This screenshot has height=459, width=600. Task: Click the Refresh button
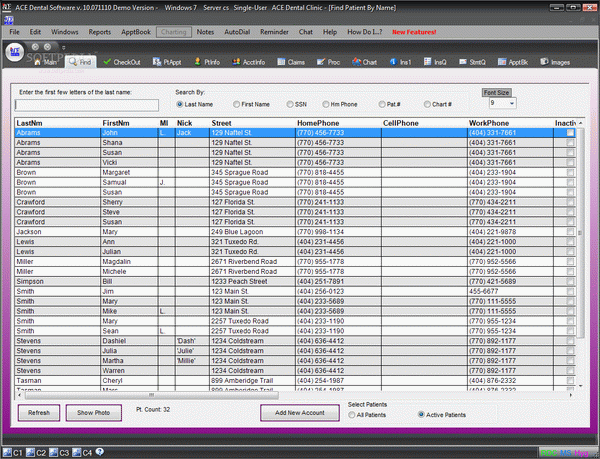coord(39,412)
